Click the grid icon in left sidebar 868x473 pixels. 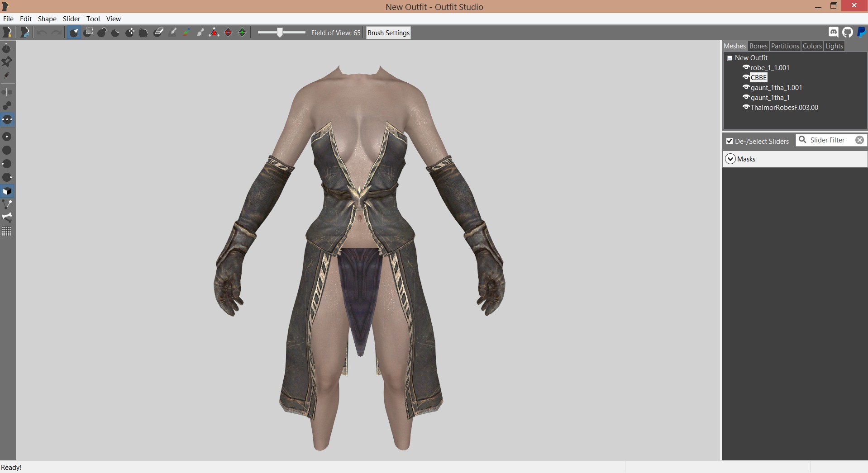tap(7, 232)
